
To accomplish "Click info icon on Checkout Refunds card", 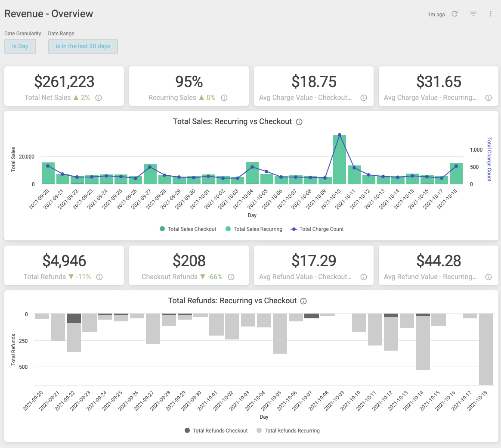I will pos(231,277).
